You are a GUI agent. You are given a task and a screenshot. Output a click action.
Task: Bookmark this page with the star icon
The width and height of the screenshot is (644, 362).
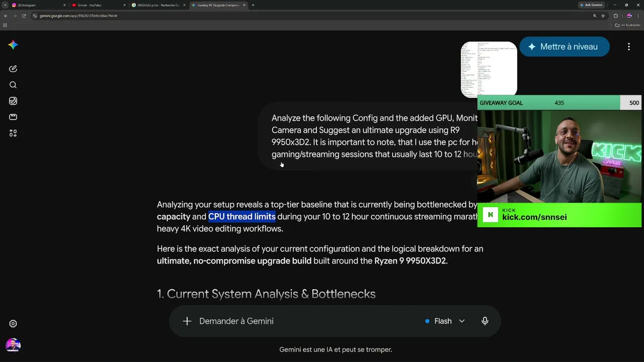[603, 16]
